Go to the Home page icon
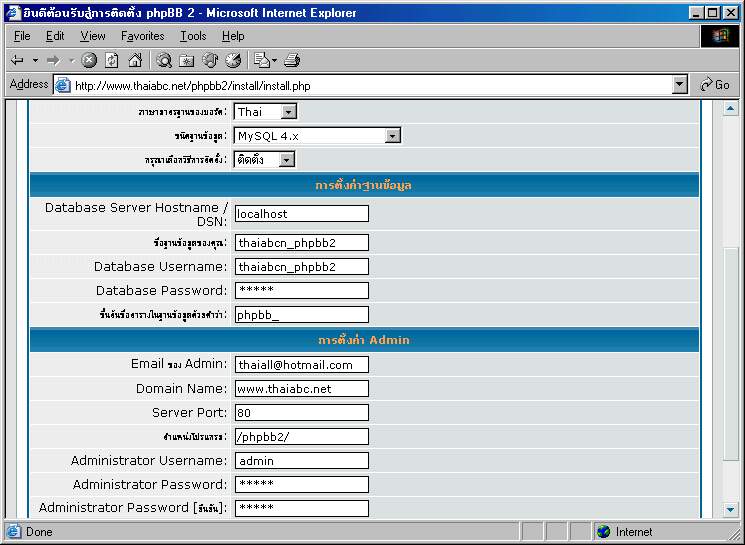 (x=134, y=60)
